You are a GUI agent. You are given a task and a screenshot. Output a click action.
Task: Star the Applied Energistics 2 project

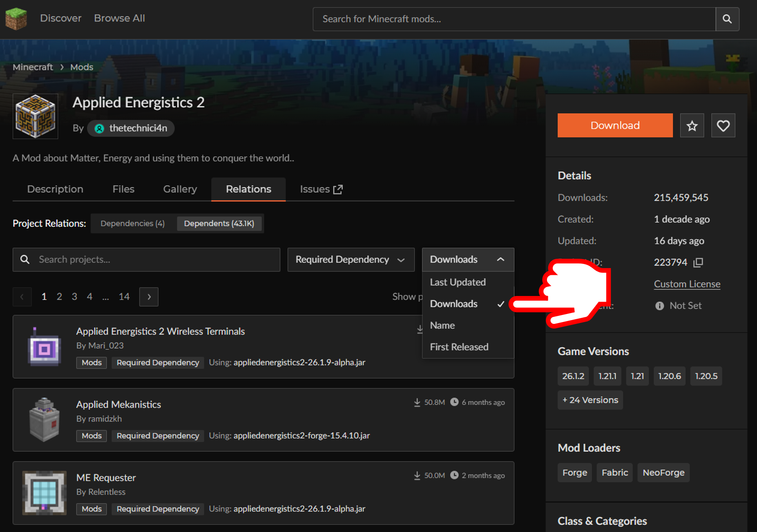692,125
